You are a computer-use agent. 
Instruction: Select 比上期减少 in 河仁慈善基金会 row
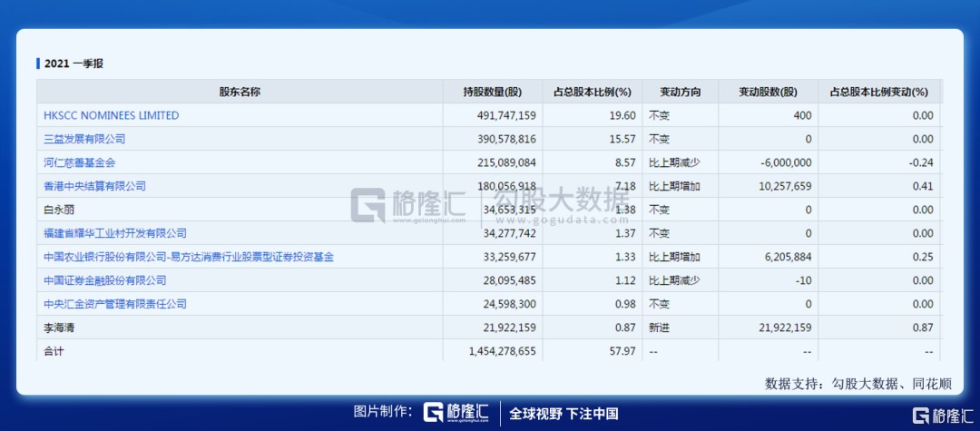(x=675, y=162)
